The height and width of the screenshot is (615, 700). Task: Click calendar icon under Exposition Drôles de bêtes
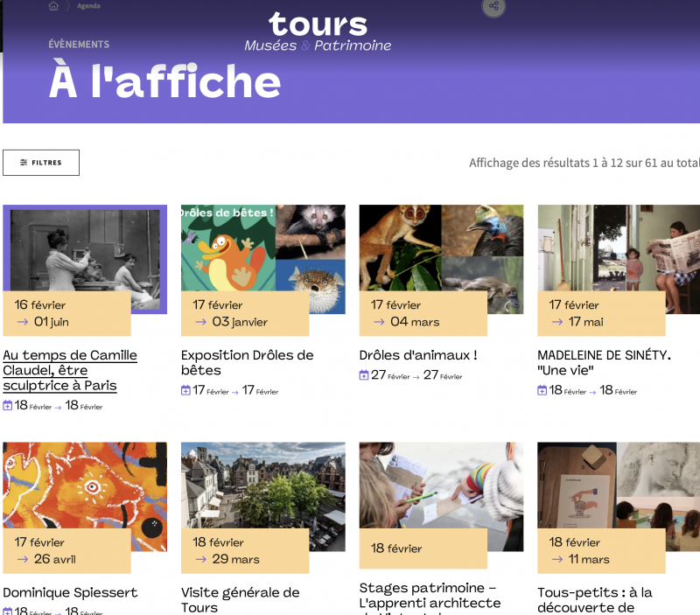click(x=185, y=390)
